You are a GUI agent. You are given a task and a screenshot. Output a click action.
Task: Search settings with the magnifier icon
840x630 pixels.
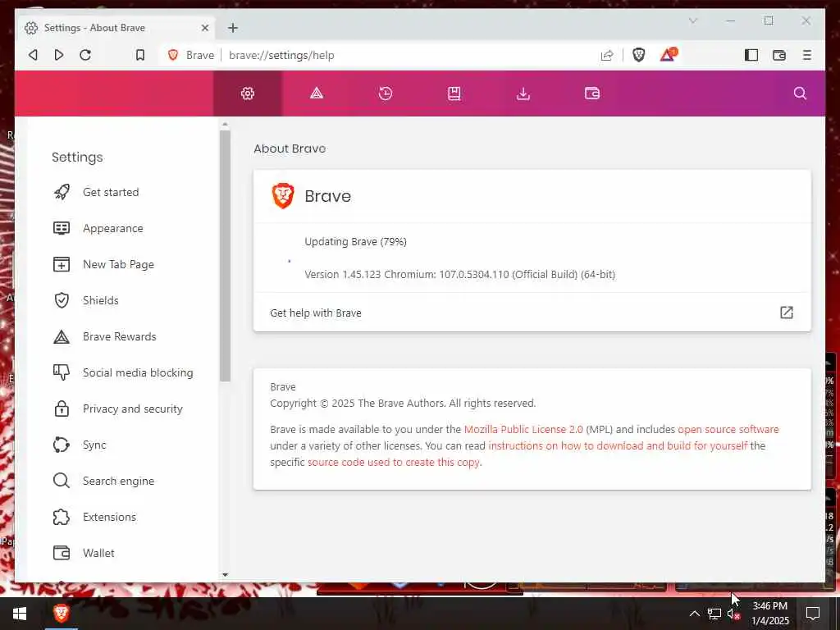(800, 94)
